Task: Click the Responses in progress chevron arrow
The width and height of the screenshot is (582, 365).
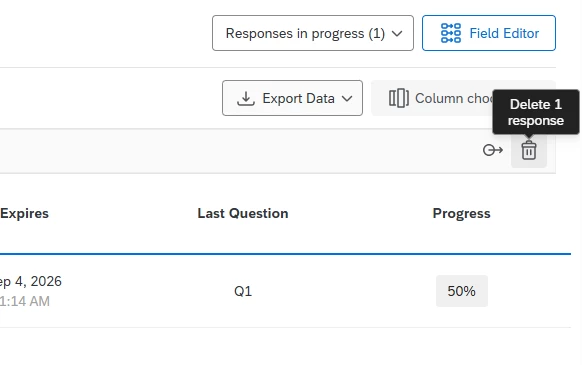Action: [x=397, y=33]
